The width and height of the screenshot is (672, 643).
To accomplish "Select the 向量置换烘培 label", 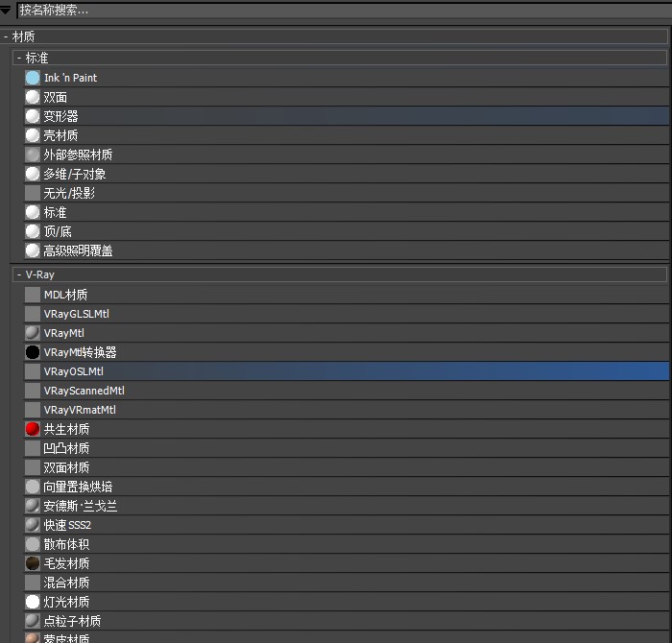I will coord(78,487).
